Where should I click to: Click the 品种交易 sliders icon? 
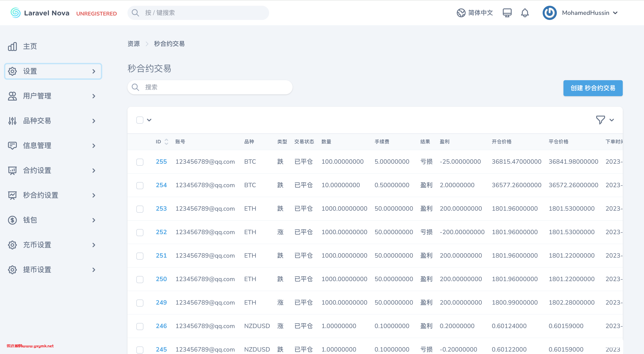tap(12, 121)
